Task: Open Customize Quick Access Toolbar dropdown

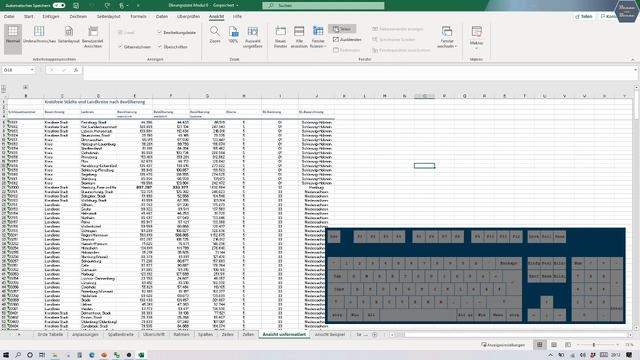Action: (138, 5)
